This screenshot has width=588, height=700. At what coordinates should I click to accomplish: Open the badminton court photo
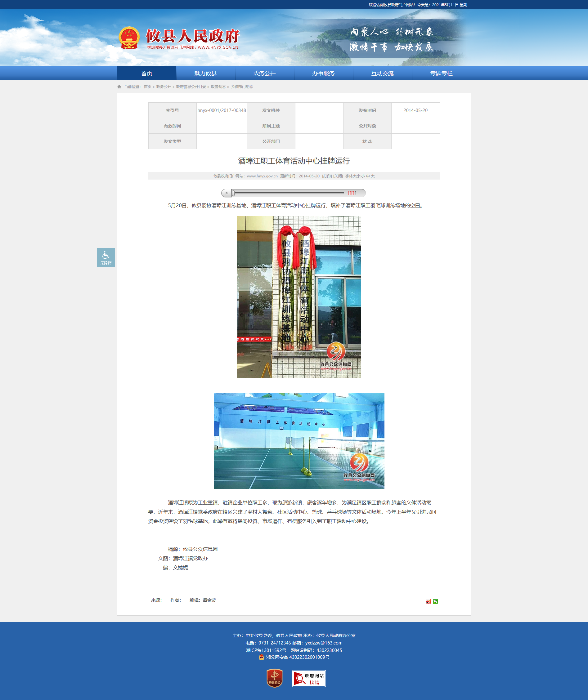pos(299,441)
